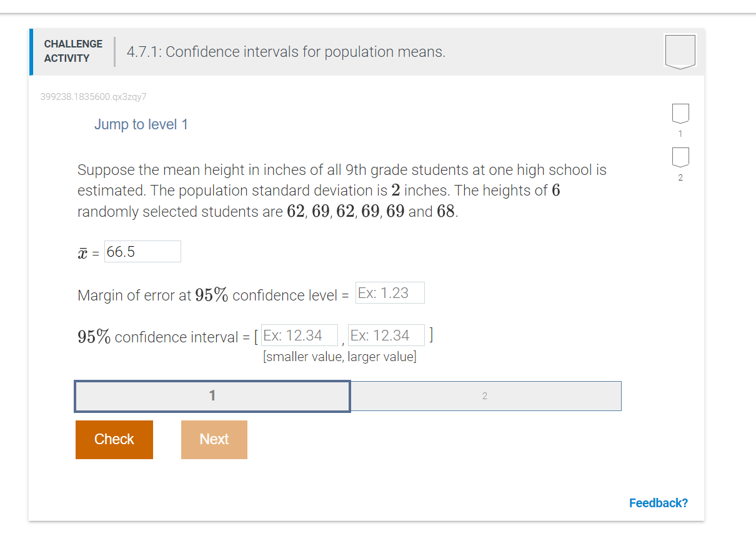Switch to question tab 1
Viewport: 756px width, 536px height.
point(212,395)
